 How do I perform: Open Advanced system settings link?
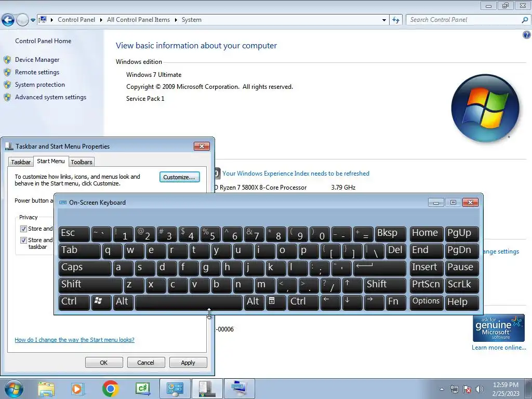(x=50, y=97)
